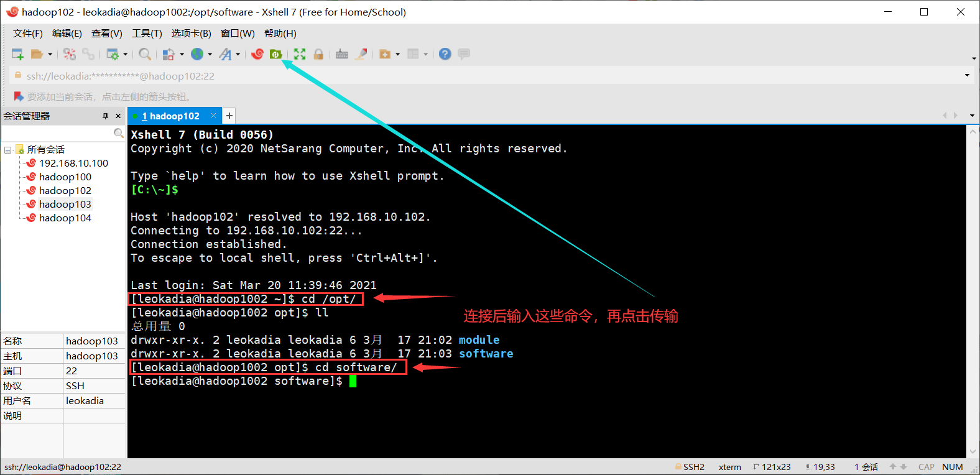Image resolution: width=980 pixels, height=475 pixels.
Task: Select the hadoop104 session
Action: coord(65,218)
